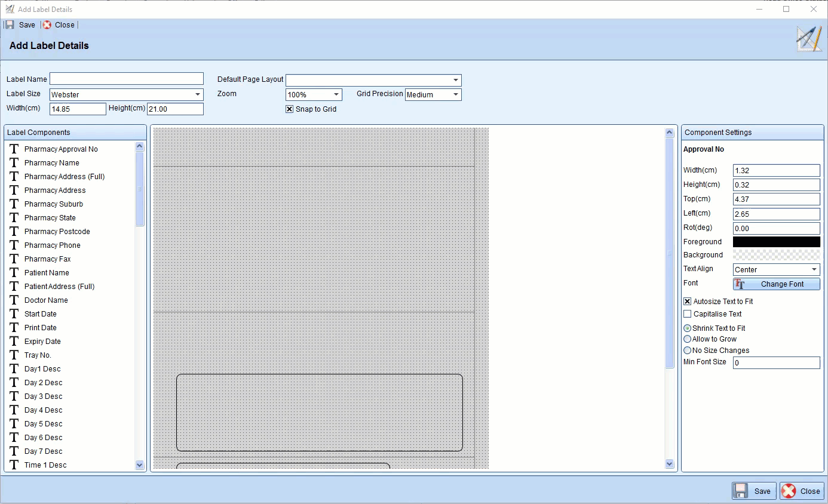This screenshot has width=828, height=504.
Task: Click the T icon beside Pharmacy Fax
Action: tap(14, 259)
